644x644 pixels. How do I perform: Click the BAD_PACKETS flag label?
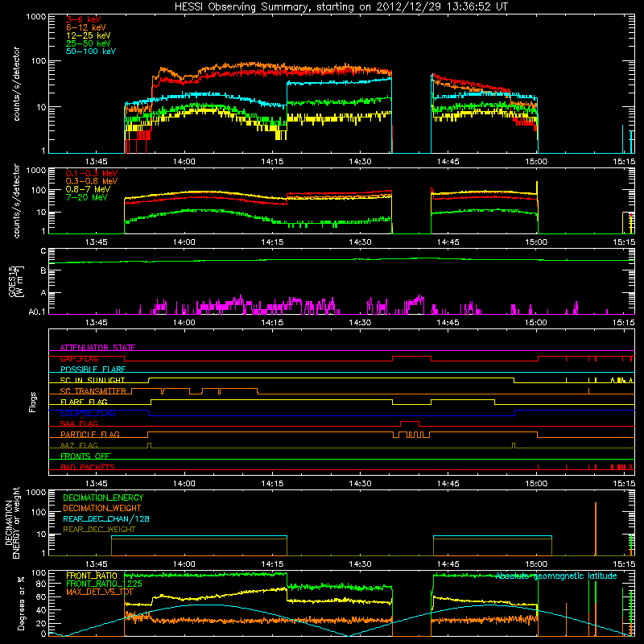coord(88,467)
